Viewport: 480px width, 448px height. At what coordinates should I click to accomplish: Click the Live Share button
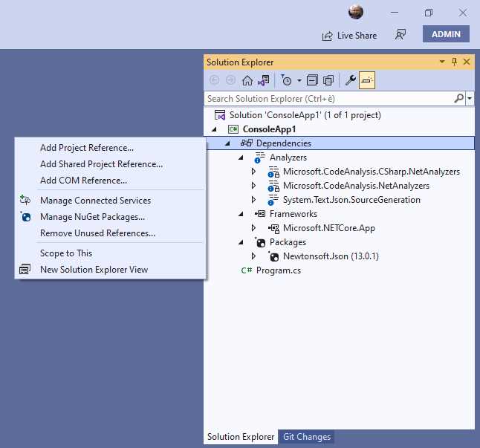[x=349, y=36]
